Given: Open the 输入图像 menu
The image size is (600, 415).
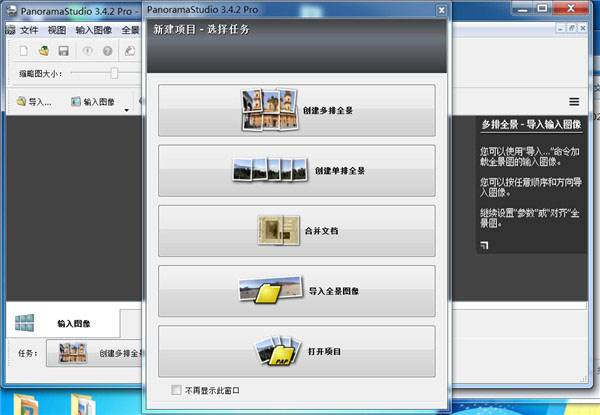Looking at the screenshot, I should pos(94,30).
